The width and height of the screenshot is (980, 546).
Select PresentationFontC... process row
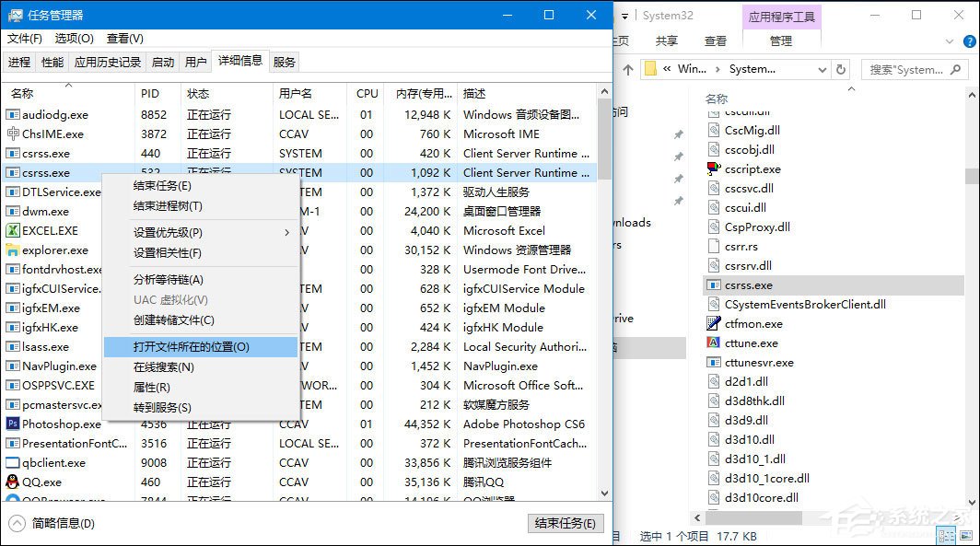point(298,443)
